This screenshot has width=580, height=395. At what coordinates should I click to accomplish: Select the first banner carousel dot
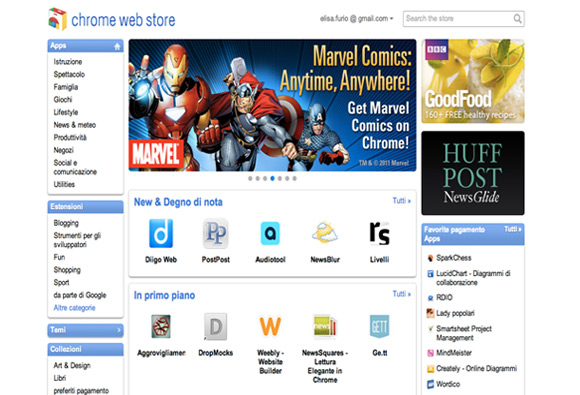(x=250, y=179)
